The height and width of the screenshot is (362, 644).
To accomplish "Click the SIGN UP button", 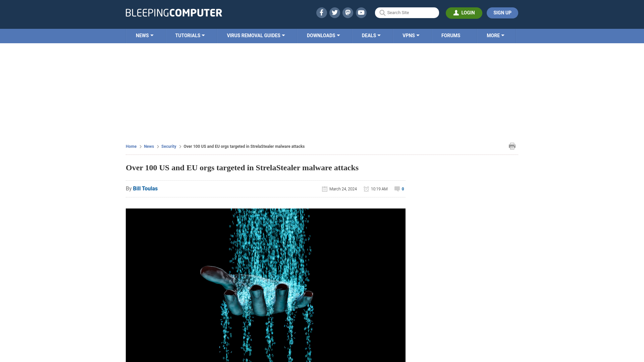I will [x=502, y=13].
